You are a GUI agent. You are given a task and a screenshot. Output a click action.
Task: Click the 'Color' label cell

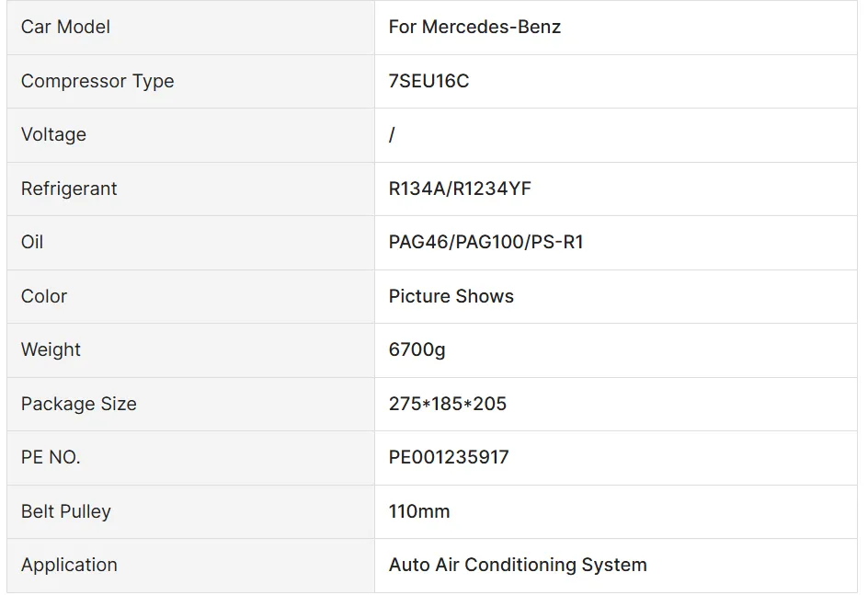44,296
